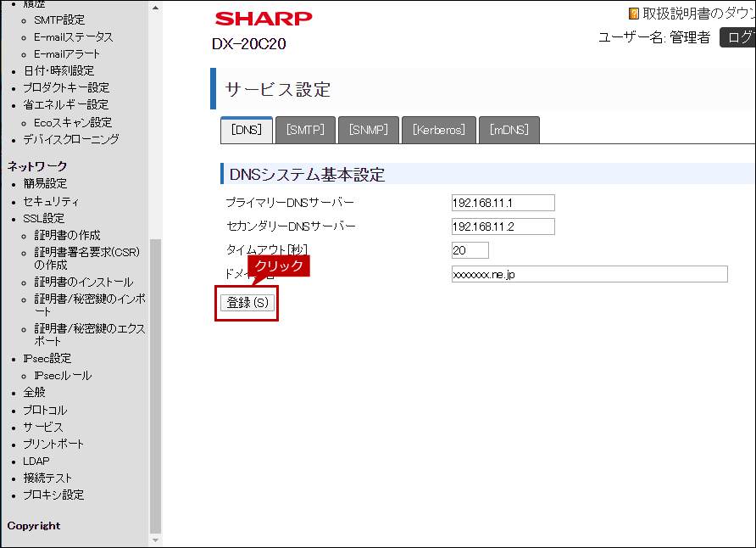The width and height of the screenshot is (756, 548).
Task: Click the sidebar scrollbar thumb
Action: click(155, 386)
